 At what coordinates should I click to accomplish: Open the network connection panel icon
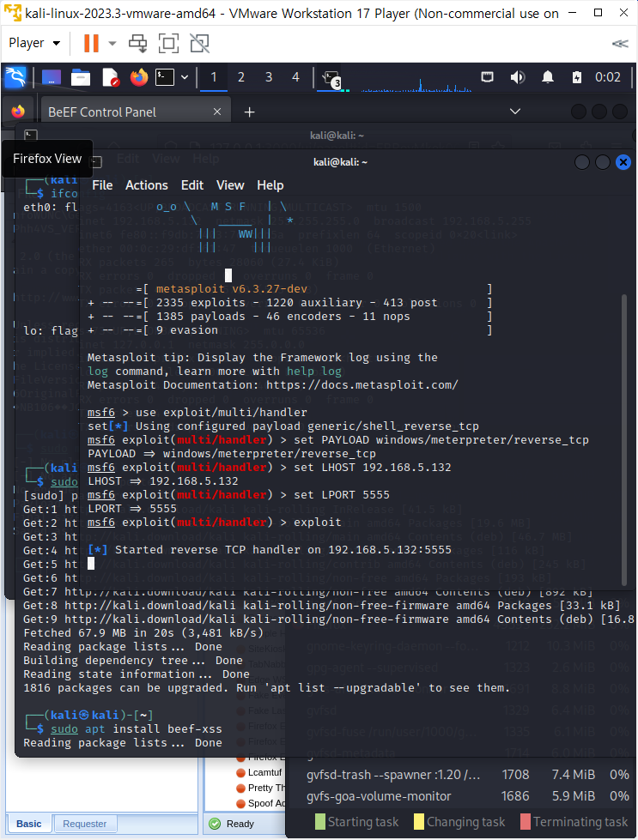click(487, 77)
